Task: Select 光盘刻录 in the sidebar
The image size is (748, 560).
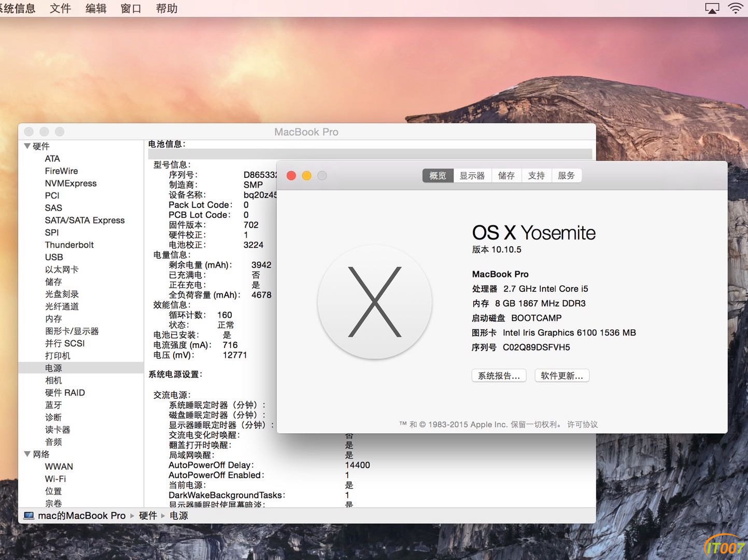Action: coord(62,294)
